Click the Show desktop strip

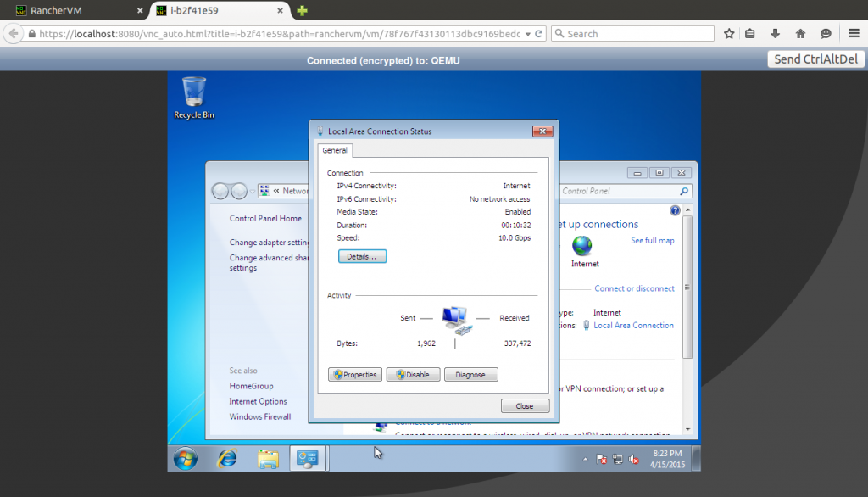click(x=697, y=459)
